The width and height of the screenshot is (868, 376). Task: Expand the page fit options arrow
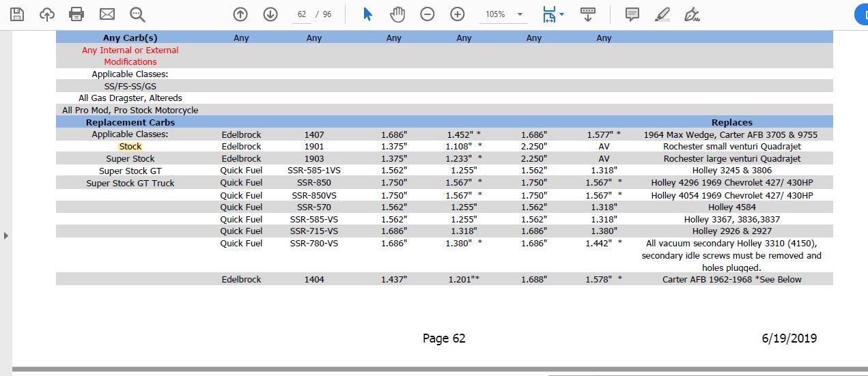(561, 14)
